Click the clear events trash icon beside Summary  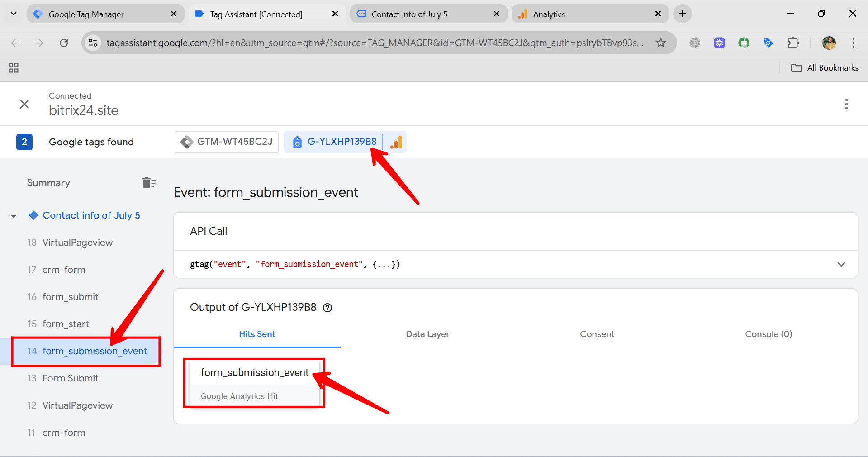[149, 183]
